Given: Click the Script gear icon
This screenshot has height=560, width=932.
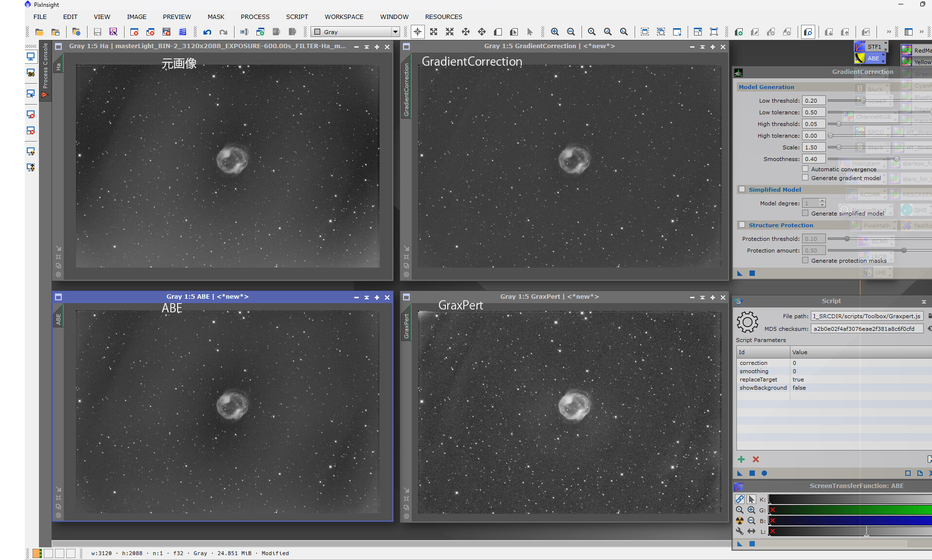Looking at the screenshot, I should coord(748,322).
